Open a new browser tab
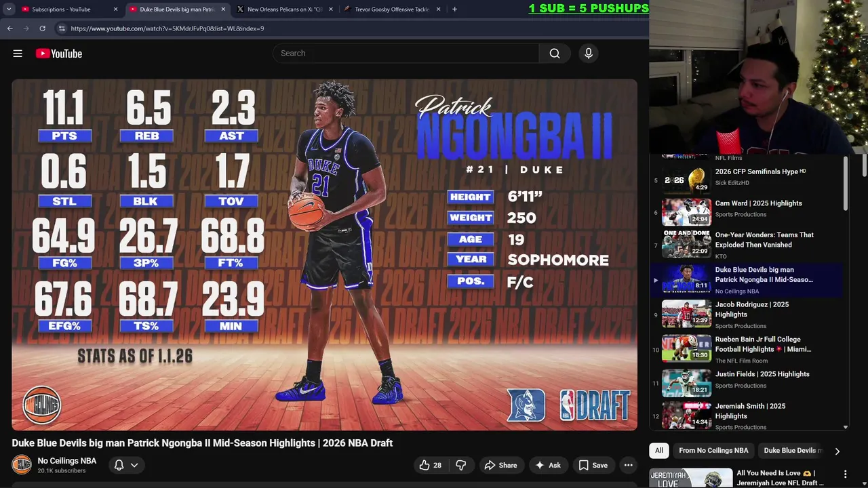This screenshot has width=868, height=488. click(454, 9)
